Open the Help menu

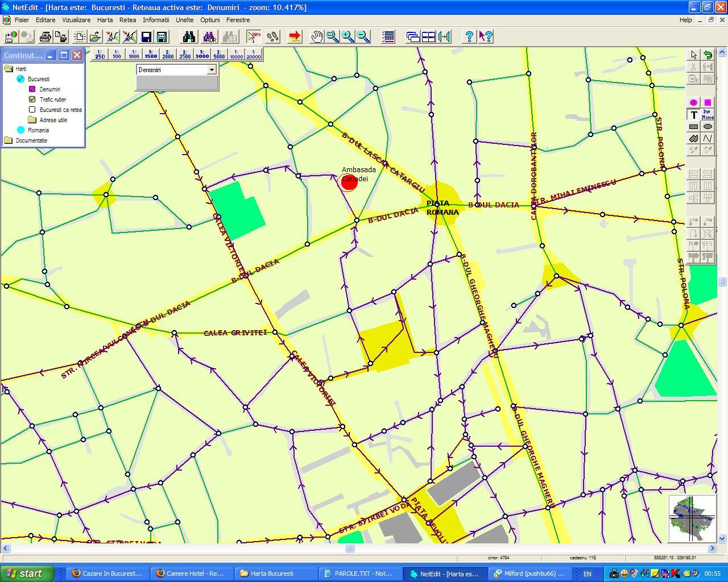point(686,20)
